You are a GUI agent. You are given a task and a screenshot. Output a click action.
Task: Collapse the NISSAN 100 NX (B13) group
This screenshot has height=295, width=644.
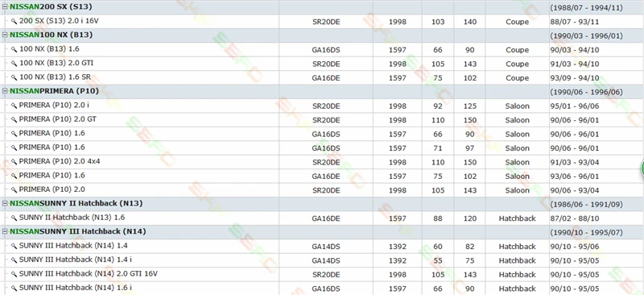point(6,35)
